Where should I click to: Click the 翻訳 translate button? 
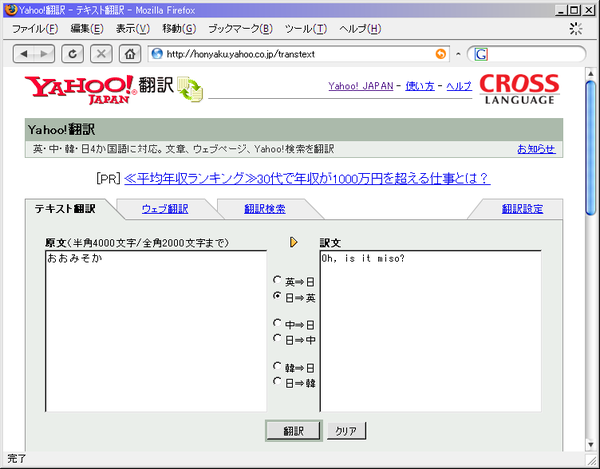click(293, 431)
